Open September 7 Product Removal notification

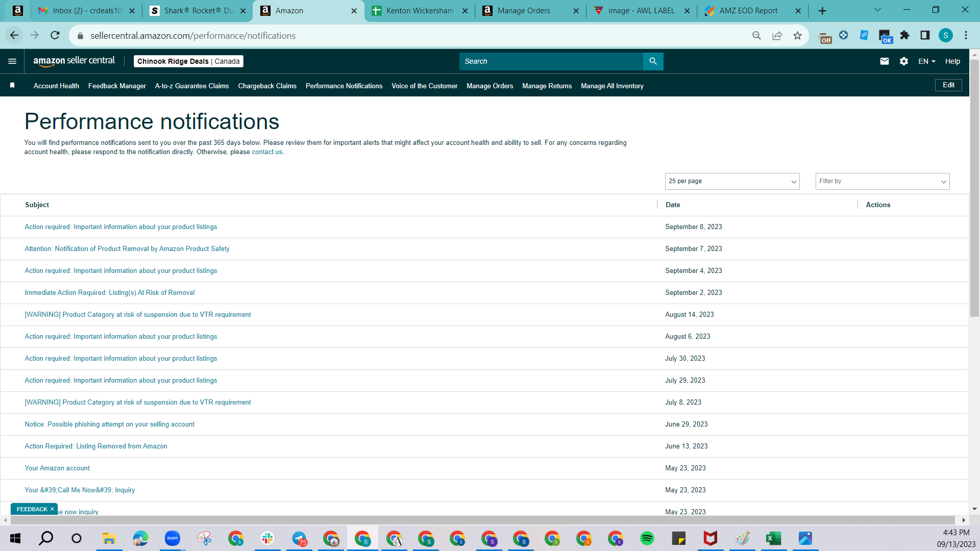(127, 249)
